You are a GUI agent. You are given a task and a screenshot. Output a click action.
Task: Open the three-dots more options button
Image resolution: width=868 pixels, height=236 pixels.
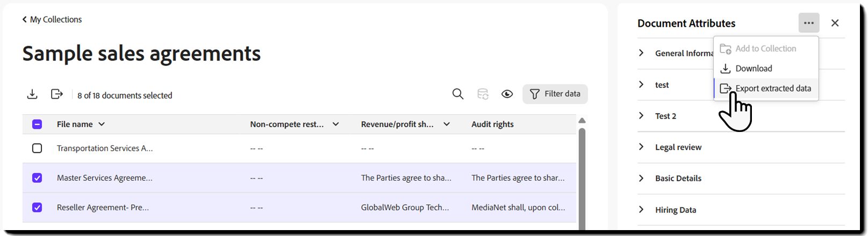point(809,23)
